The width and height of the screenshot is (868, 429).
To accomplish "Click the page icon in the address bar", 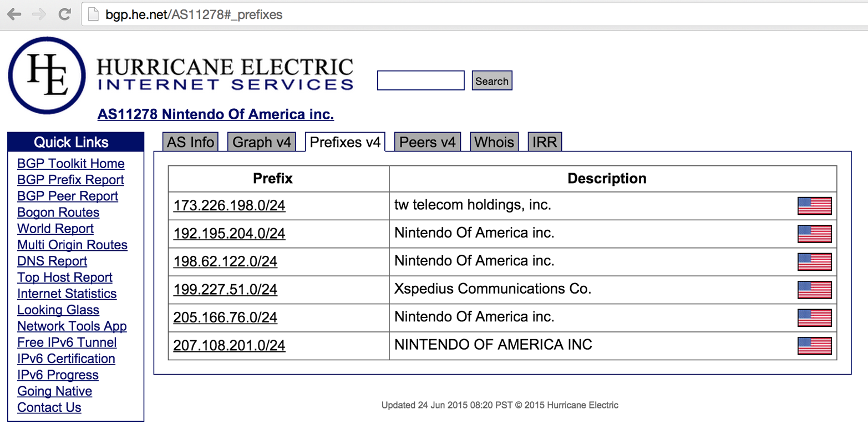I will [92, 14].
